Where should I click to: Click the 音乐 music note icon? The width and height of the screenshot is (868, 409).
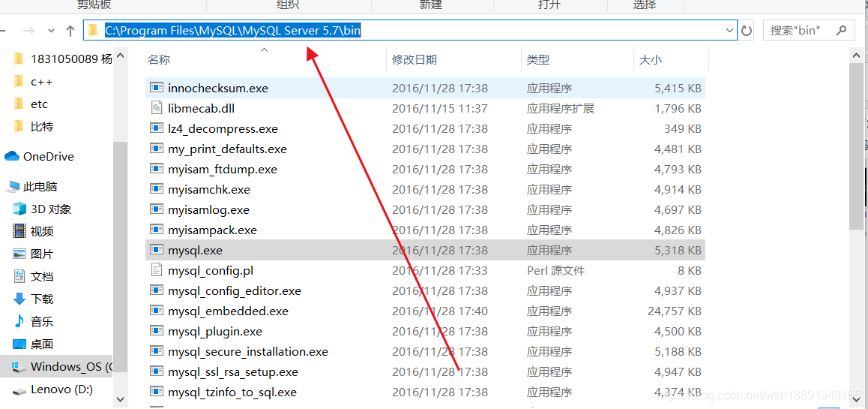pos(19,321)
